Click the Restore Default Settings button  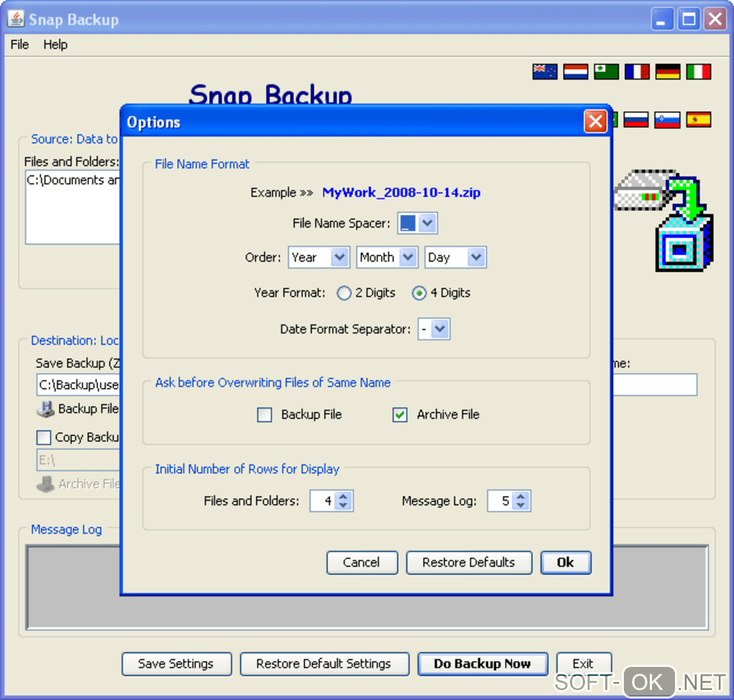pyautogui.click(x=324, y=664)
